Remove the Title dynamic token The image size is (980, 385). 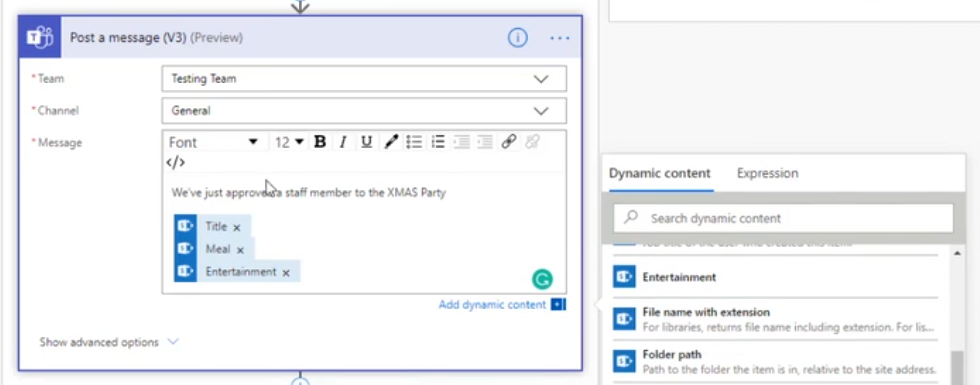pyautogui.click(x=237, y=228)
